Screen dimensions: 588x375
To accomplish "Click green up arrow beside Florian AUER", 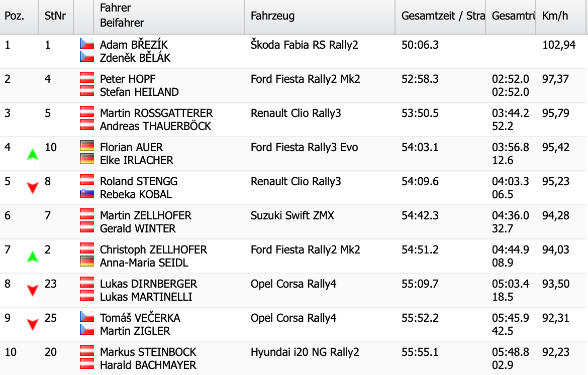I will tap(33, 154).
